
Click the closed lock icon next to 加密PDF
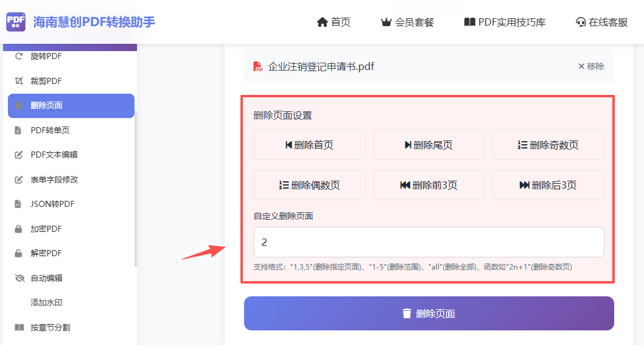(x=18, y=229)
